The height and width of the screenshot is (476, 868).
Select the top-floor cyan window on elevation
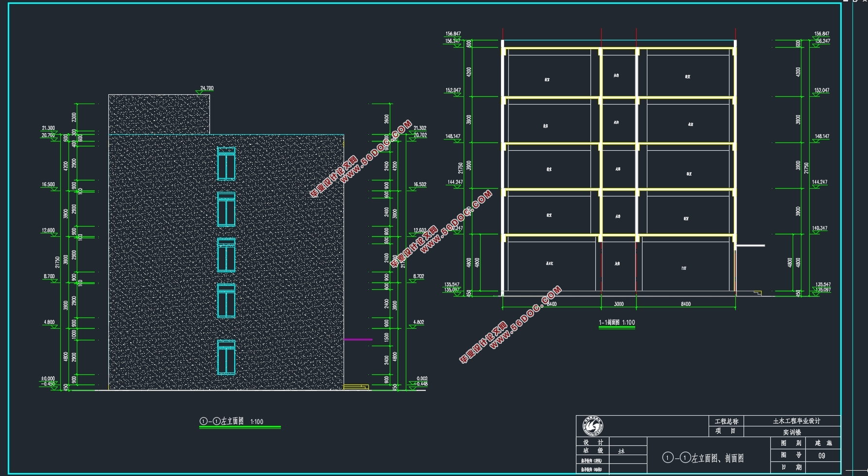pos(226,164)
